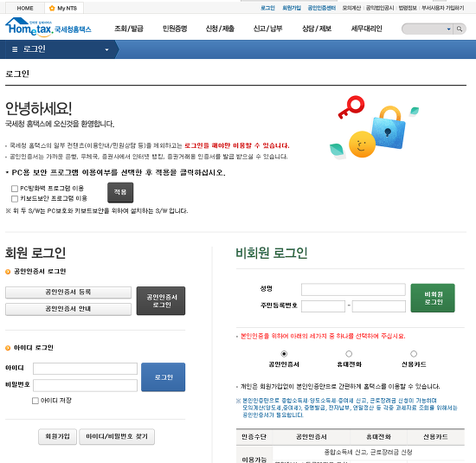
Task: Open the 조회/발급 menu
Action: [x=129, y=29]
